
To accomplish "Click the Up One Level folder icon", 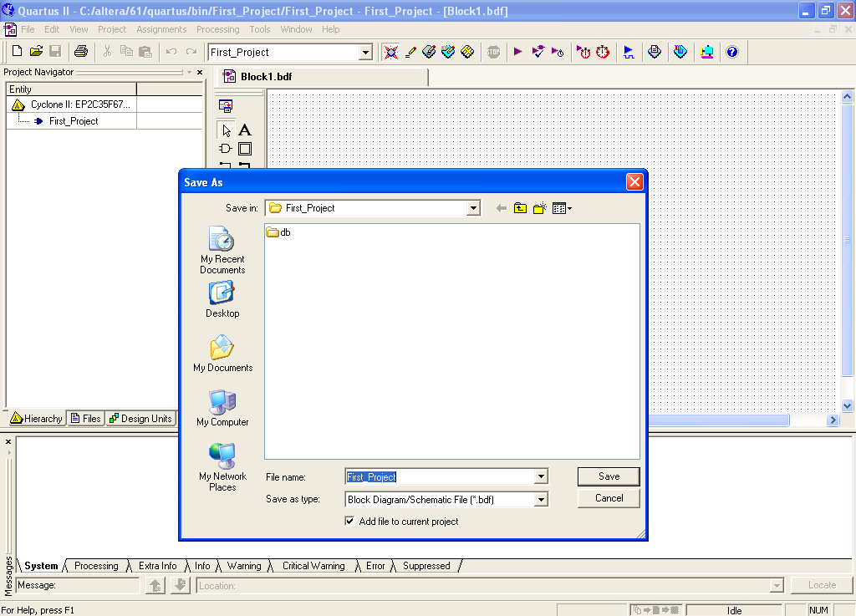I will click(520, 208).
